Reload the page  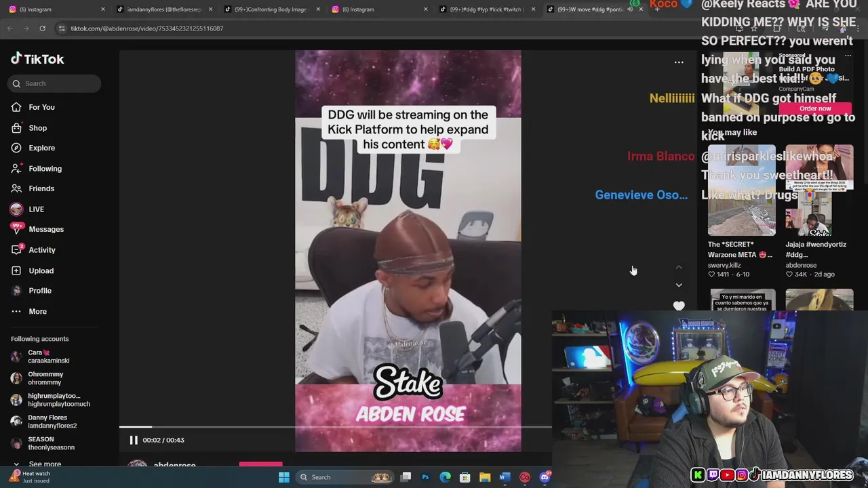42,28
